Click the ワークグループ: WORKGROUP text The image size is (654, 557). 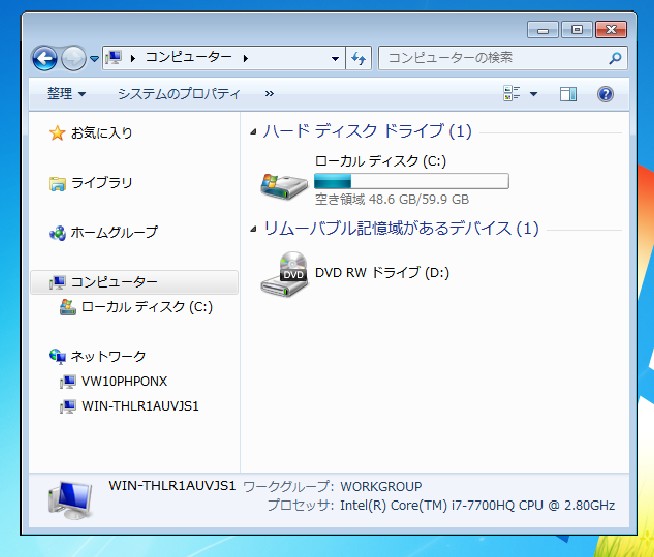pos(332,486)
